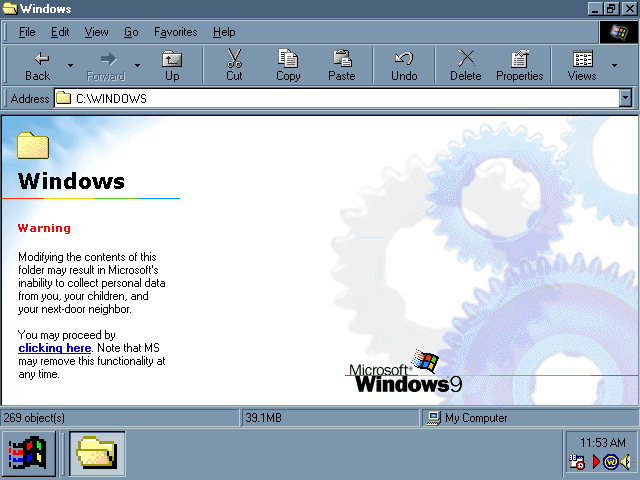Click the folder icon in address bar
640x480 pixels.
63,98
